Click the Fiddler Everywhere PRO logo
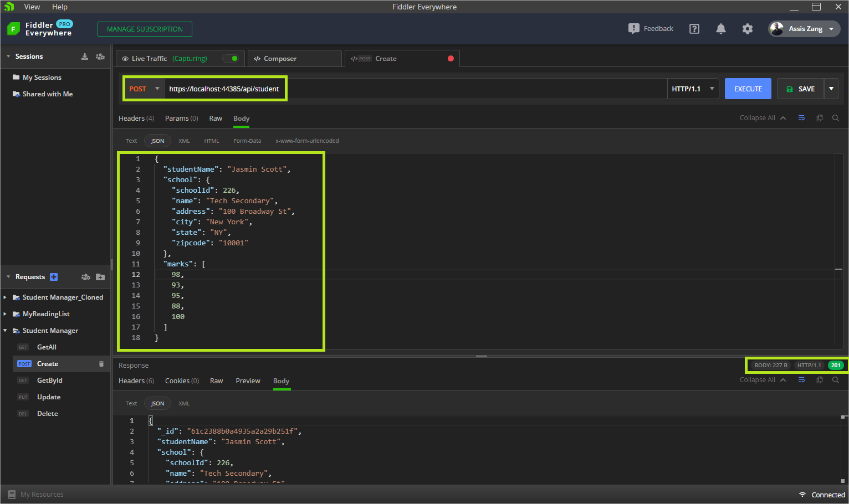The image size is (849, 504). pyautogui.click(x=40, y=29)
